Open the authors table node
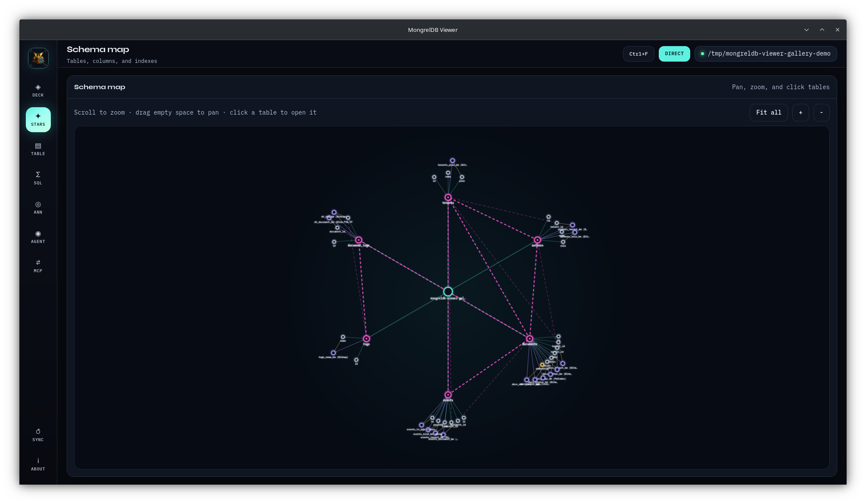The width and height of the screenshot is (866, 504). 537,240
